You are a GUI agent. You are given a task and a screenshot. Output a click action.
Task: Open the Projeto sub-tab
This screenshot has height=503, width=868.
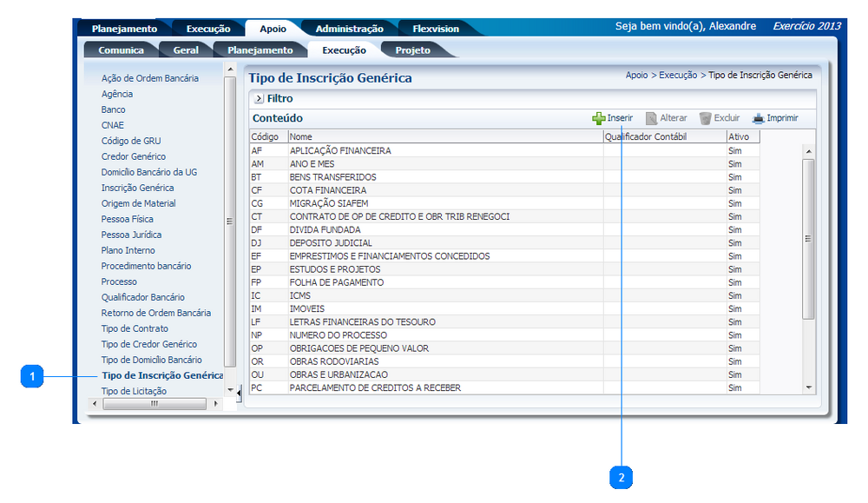point(412,50)
